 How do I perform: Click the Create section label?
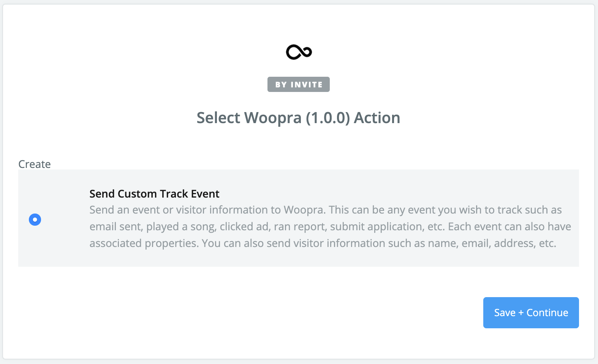point(35,164)
